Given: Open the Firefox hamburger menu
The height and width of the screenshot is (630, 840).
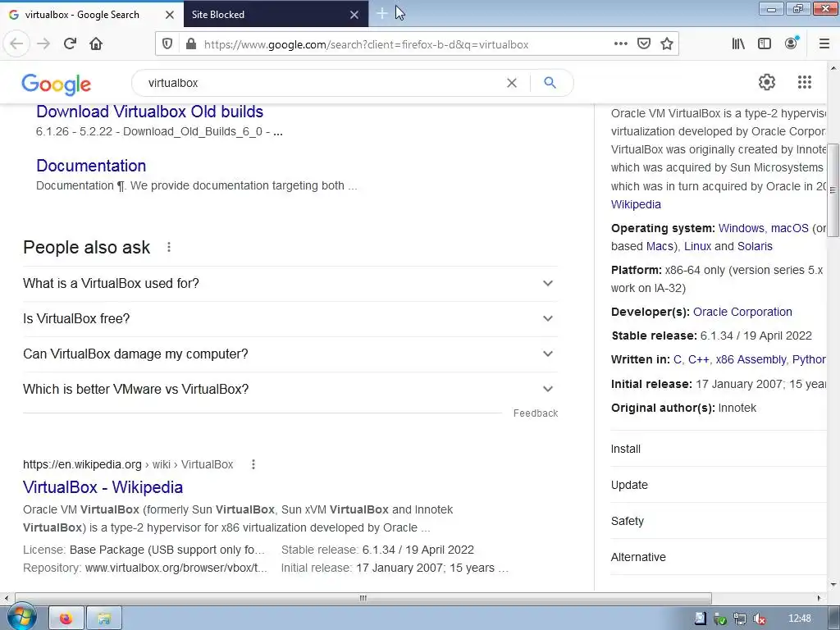Looking at the screenshot, I should tap(824, 43).
